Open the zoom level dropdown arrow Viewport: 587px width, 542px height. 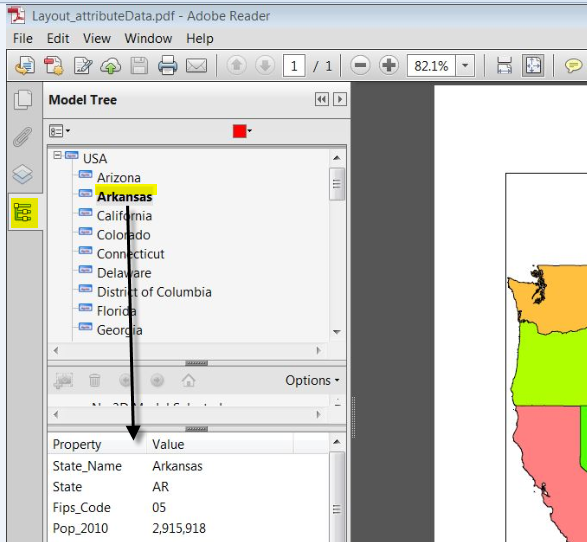click(465, 66)
